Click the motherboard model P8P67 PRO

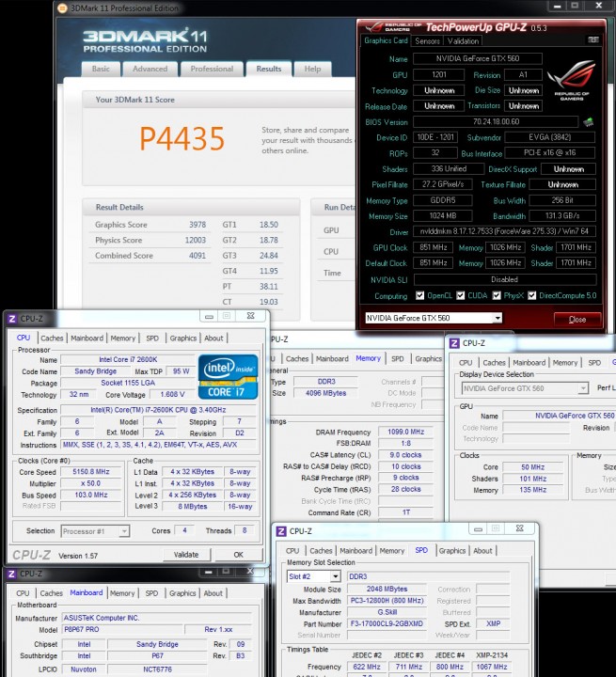click(122, 629)
